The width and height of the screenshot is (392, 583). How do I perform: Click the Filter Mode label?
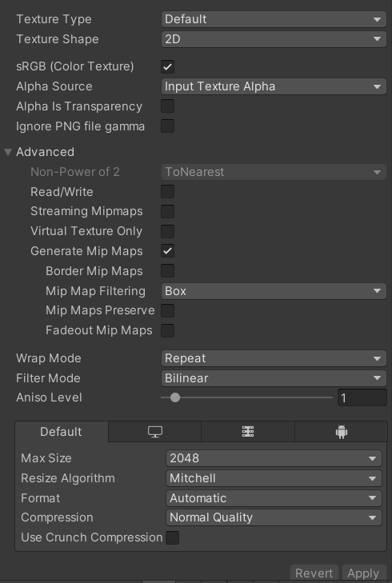pos(48,378)
